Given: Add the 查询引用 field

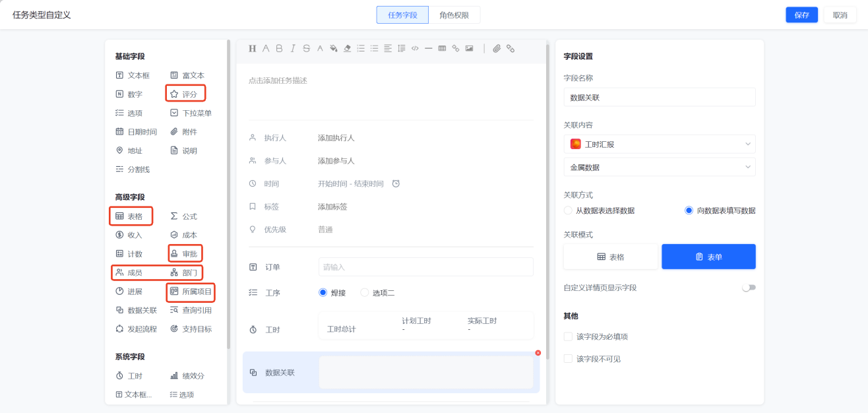Looking at the screenshot, I should coord(191,310).
